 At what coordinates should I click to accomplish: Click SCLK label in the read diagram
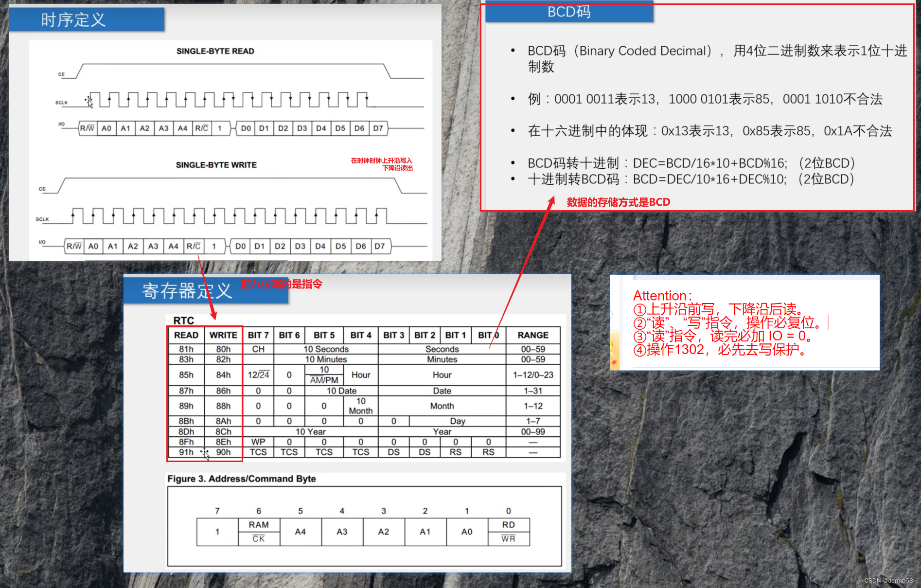pos(61,103)
